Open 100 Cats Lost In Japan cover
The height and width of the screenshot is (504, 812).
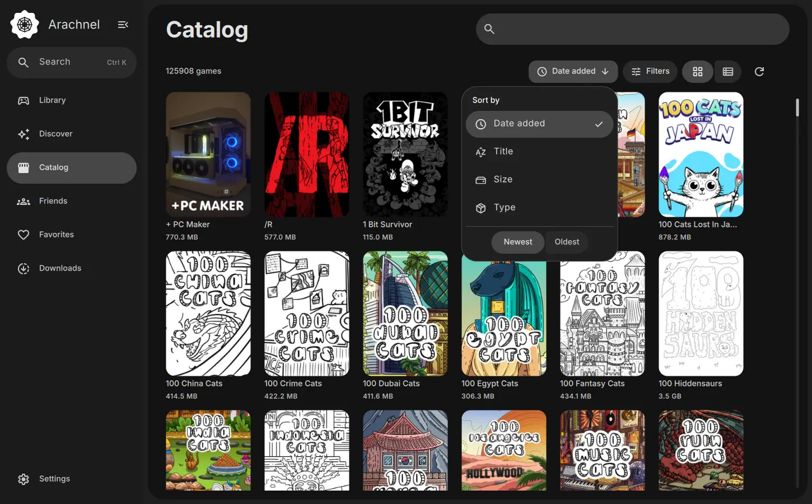(x=701, y=155)
